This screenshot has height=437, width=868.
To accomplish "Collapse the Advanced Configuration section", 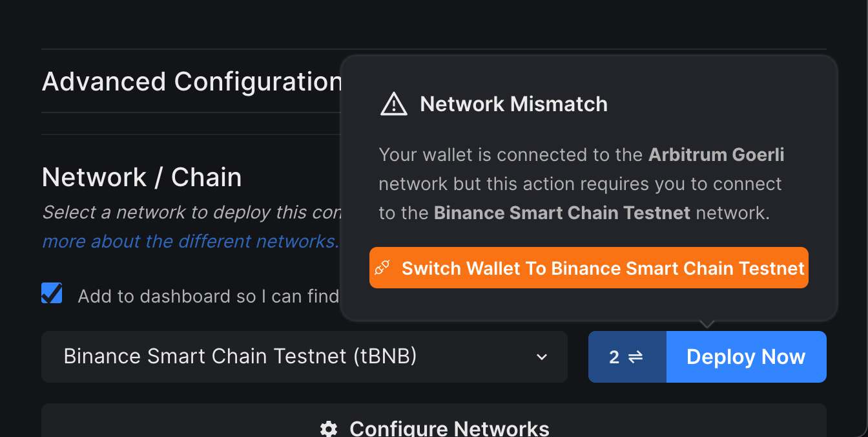I will (192, 81).
